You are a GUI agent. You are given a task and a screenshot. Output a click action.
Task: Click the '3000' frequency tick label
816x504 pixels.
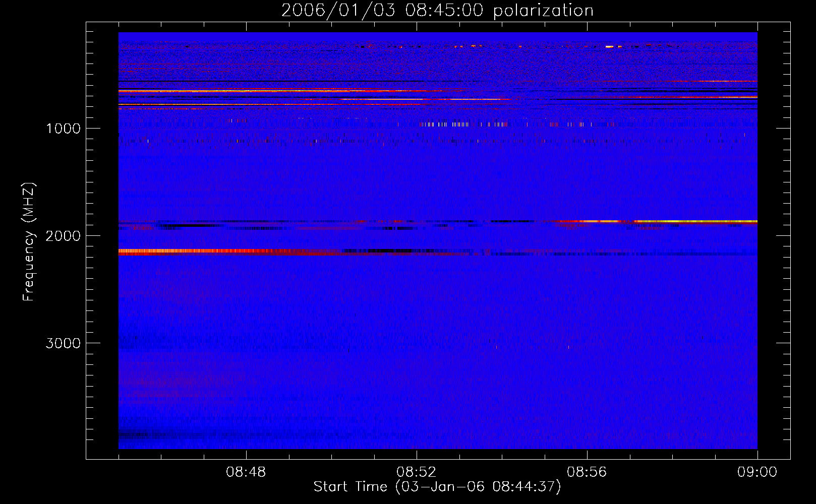point(63,343)
